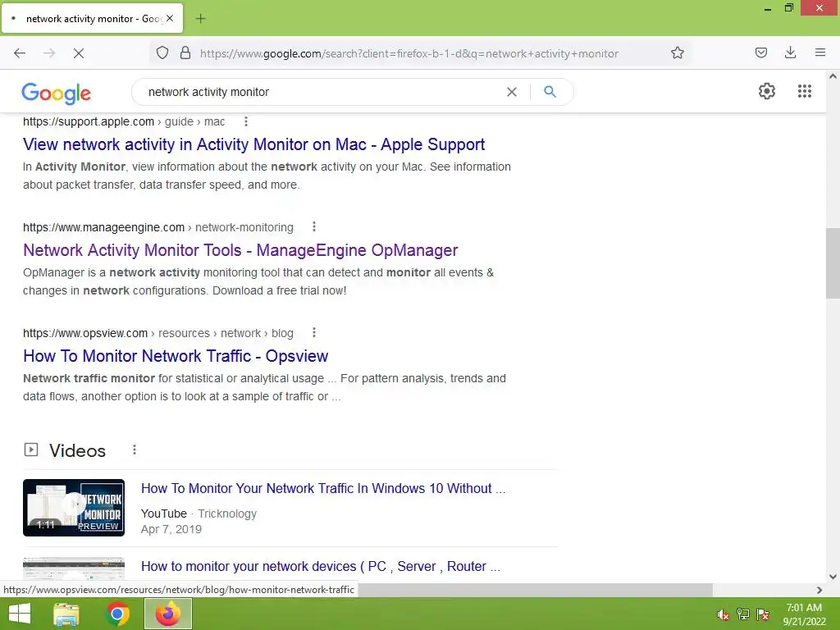
Task: Click the YouTube source label
Action: click(x=164, y=514)
